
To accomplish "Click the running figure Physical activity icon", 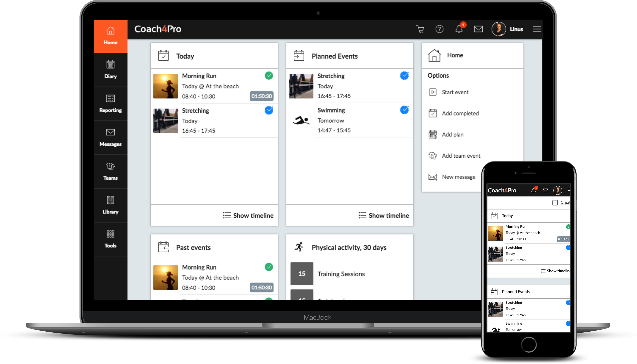I will (x=299, y=247).
